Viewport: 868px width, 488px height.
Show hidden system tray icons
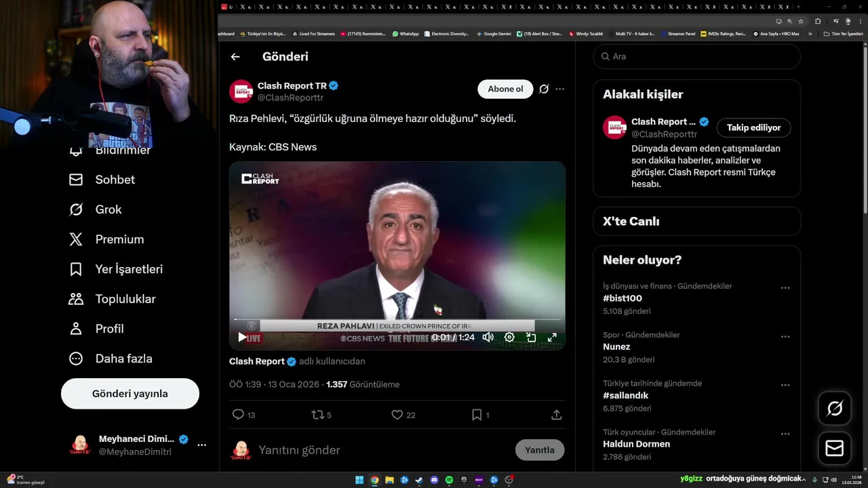pyautogui.click(x=805, y=480)
